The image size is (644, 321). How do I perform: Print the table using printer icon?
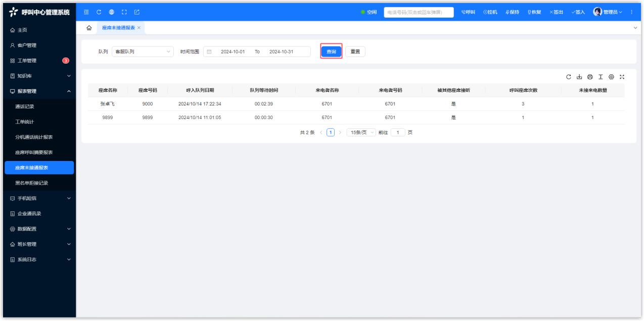(x=590, y=77)
